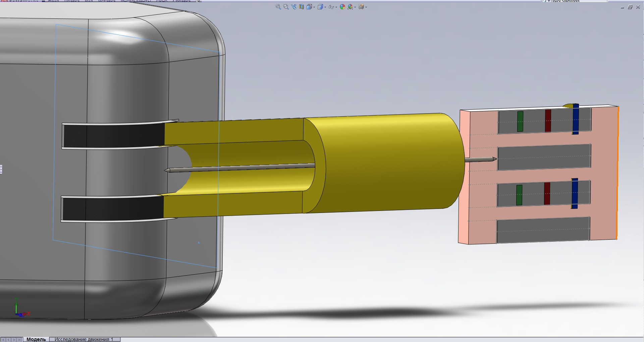
Task: Expand the Display Style dropdown arrow
Action: click(x=325, y=7)
